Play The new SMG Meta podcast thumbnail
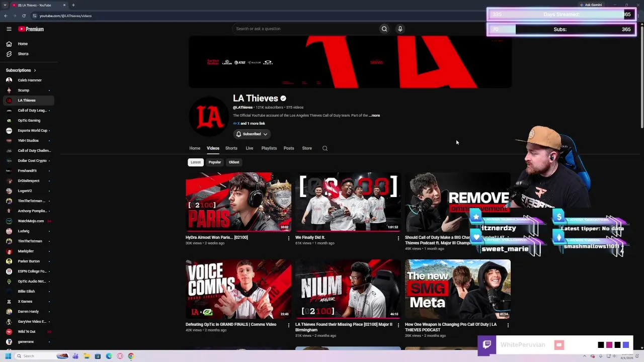Image resolution: width=644 pixels, height=362 pixels. [458, 289]
